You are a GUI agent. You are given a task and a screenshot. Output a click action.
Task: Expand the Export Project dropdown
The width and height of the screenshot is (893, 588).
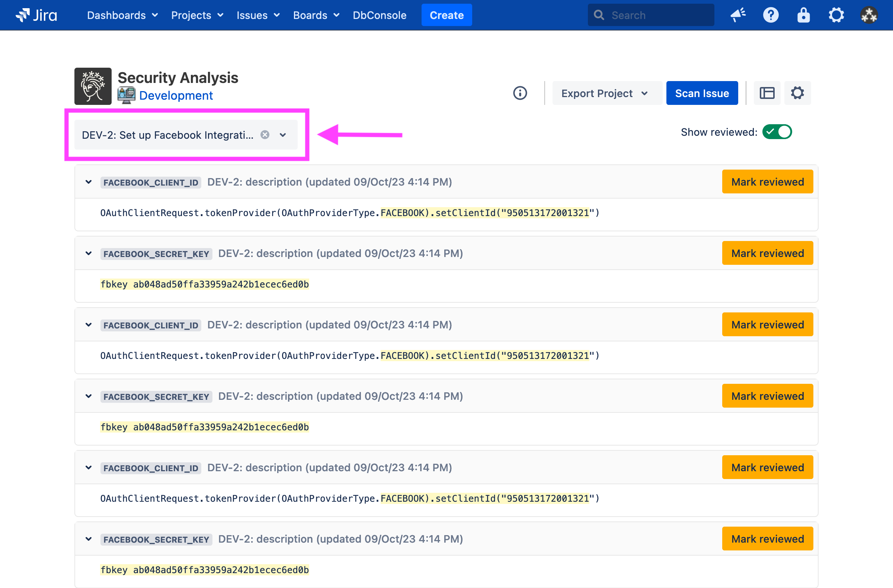click(605, 93)
